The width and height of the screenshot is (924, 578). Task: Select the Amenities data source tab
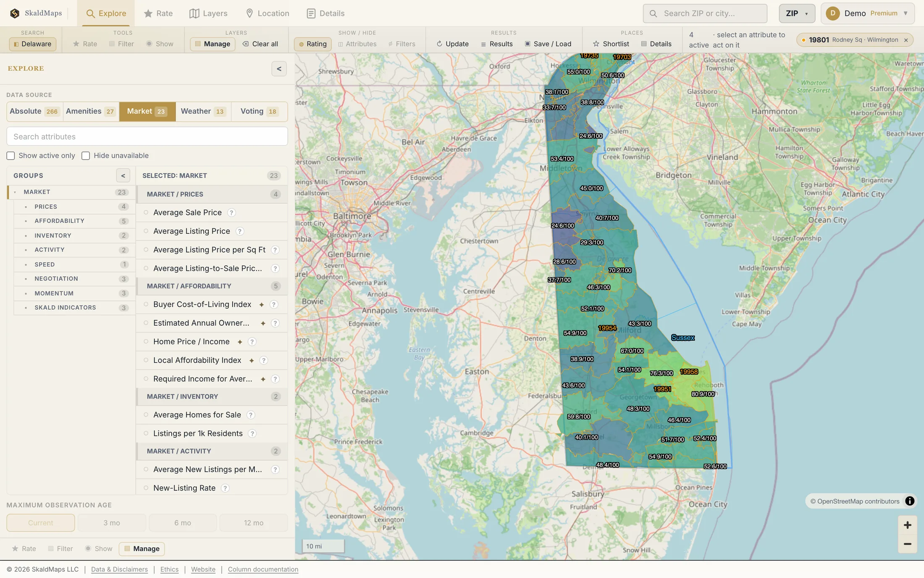point(91,111)
